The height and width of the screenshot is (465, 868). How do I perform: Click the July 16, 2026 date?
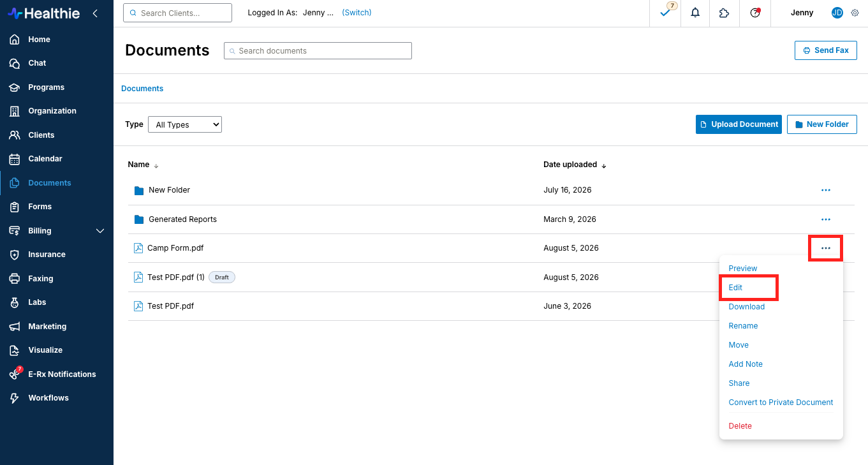[x=567, y=190]
